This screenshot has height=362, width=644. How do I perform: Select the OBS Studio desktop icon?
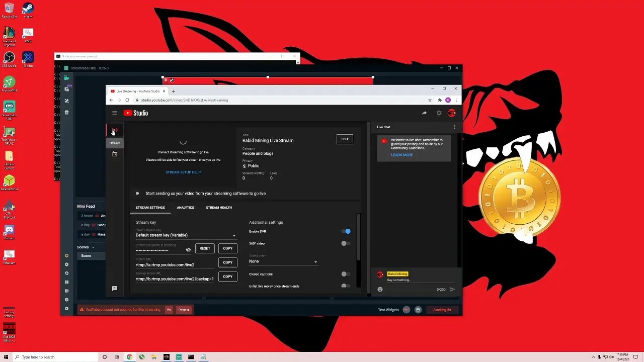[9, 59]
